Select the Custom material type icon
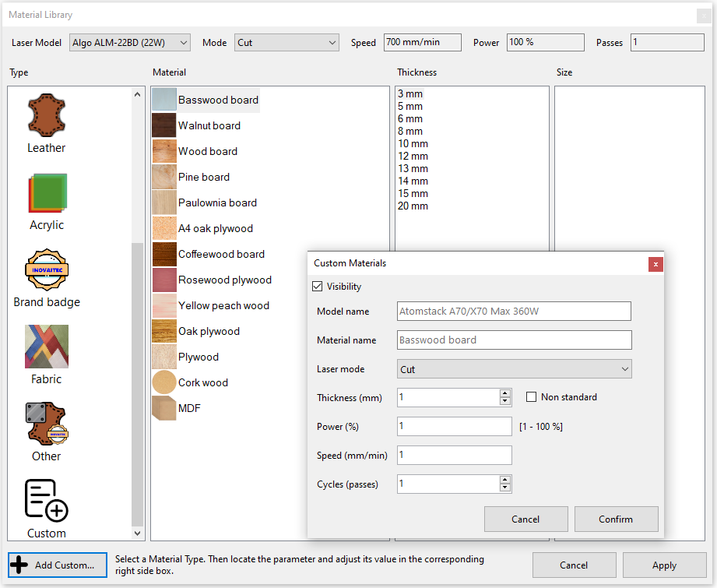717x588 pixels. coord(47,500)
